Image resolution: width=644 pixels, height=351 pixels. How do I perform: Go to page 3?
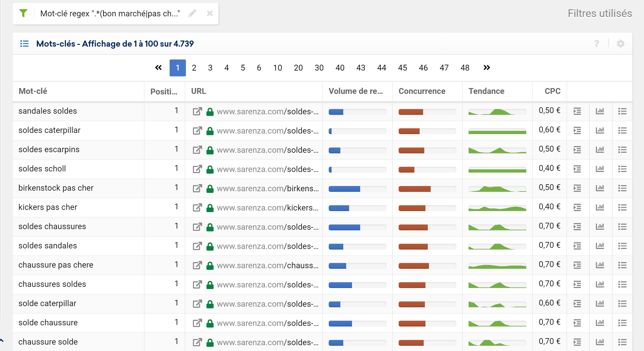click(x=210, y=68)
